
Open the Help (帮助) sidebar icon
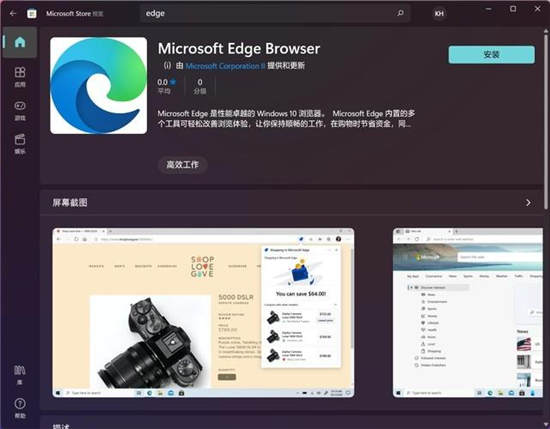pyautogui.click(x=20, y=408)
